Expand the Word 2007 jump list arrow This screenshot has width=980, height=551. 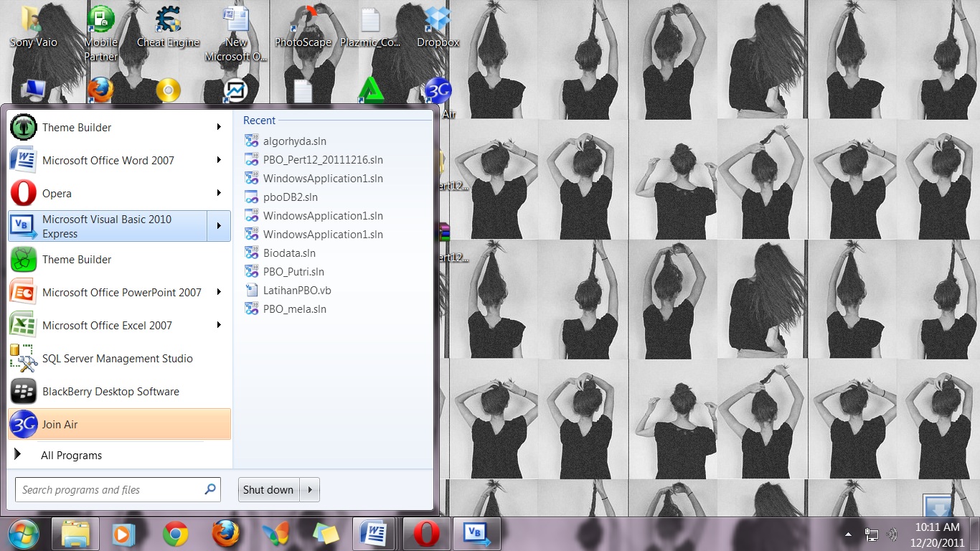(219, 160)
